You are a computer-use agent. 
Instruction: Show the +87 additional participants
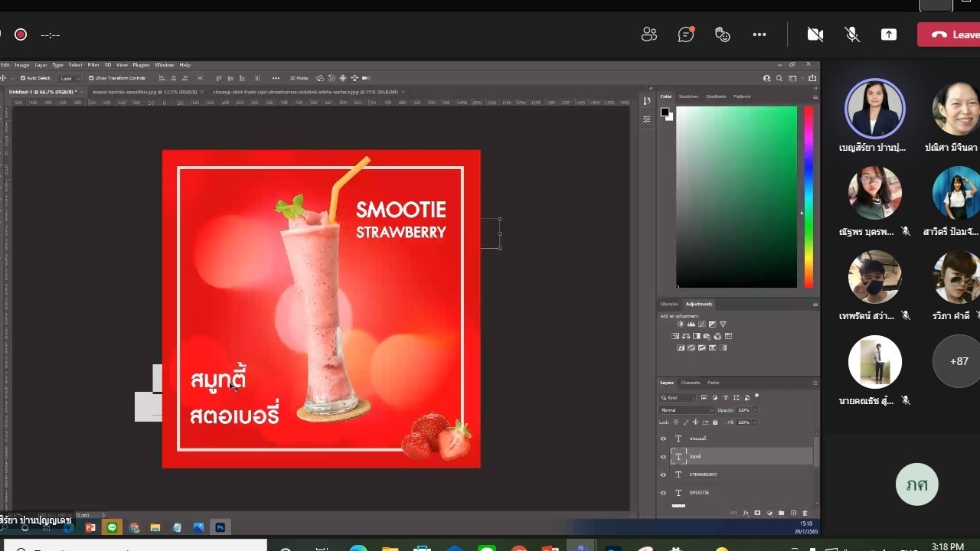pyautogui.click(x=959, y=361)
